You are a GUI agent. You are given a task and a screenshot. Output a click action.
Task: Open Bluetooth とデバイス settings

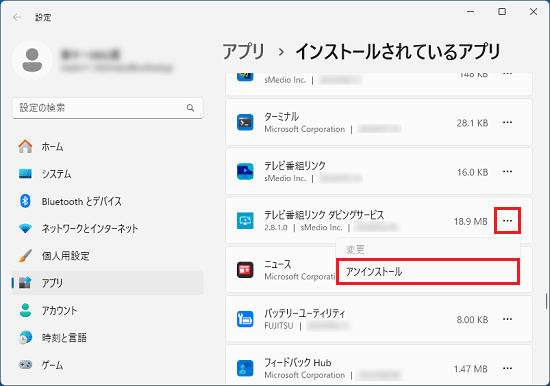click(107, 201)
